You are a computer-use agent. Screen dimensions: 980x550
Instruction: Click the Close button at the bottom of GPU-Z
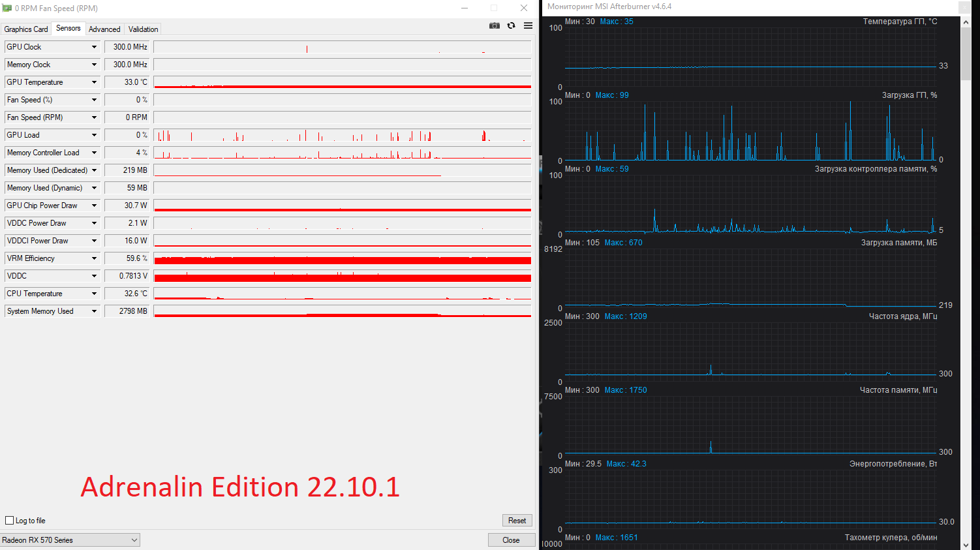pos(511,540)
